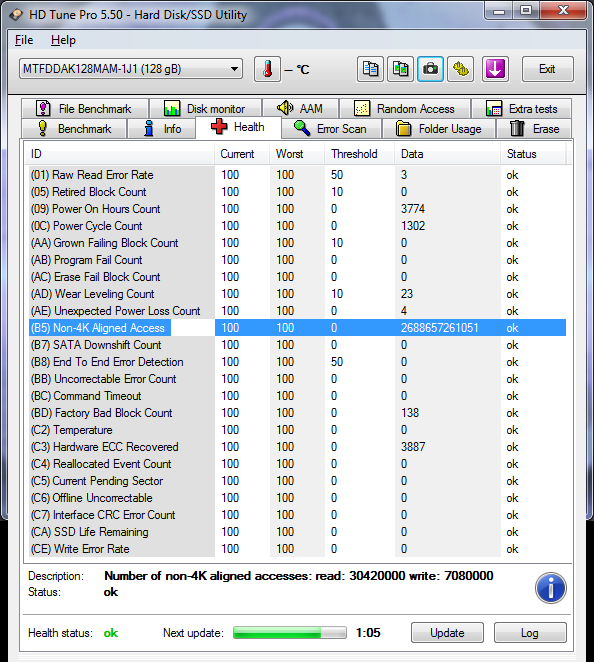594x662 pixels.
Task: Expand the MTFDDAK128MAM-1J1 drive dropdown
Action: 131,69
